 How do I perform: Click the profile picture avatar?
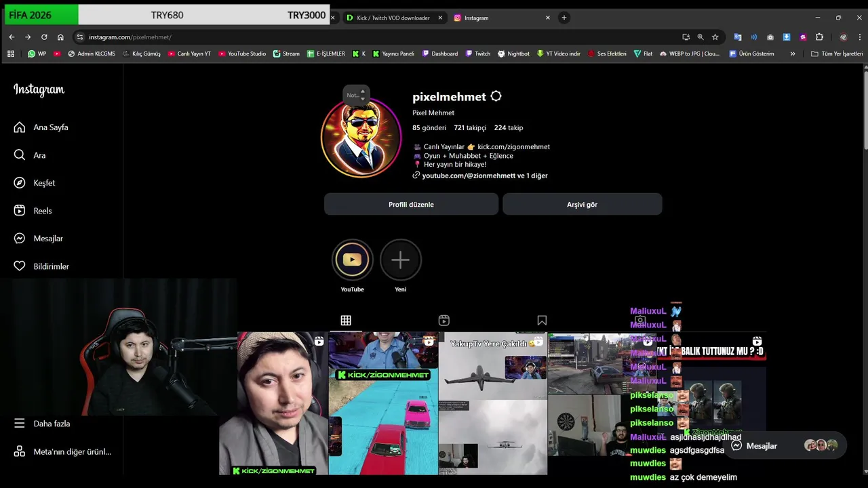coord(361,138)
